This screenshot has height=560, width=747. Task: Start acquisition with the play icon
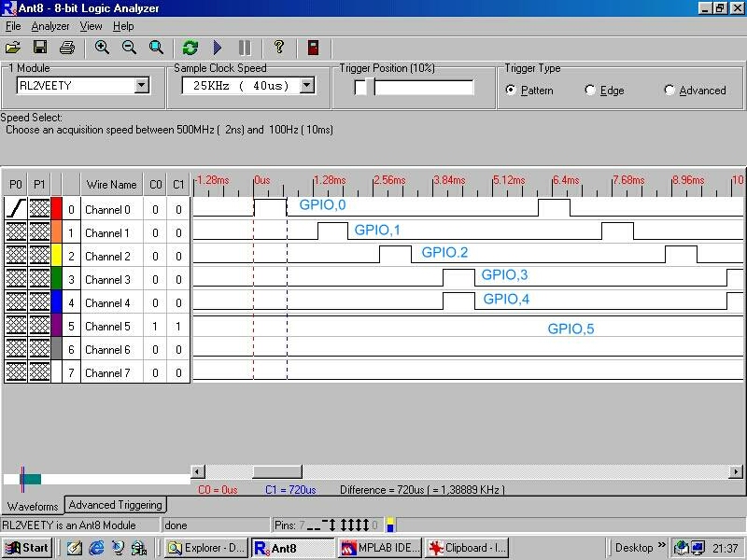click(x=218, y=47)
